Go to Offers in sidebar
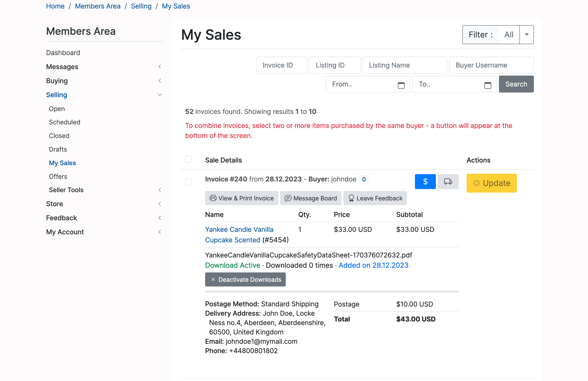Screen dimensions: 588x381 coord(58,177)
